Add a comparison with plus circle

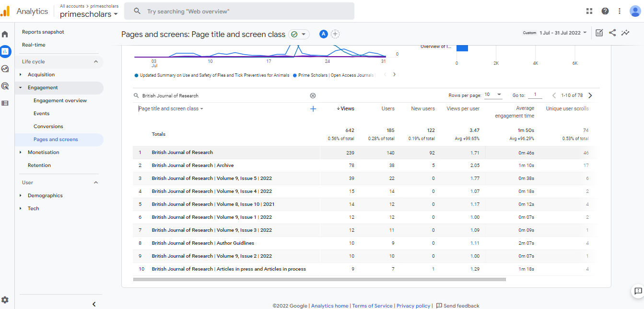tap(335, 34)
